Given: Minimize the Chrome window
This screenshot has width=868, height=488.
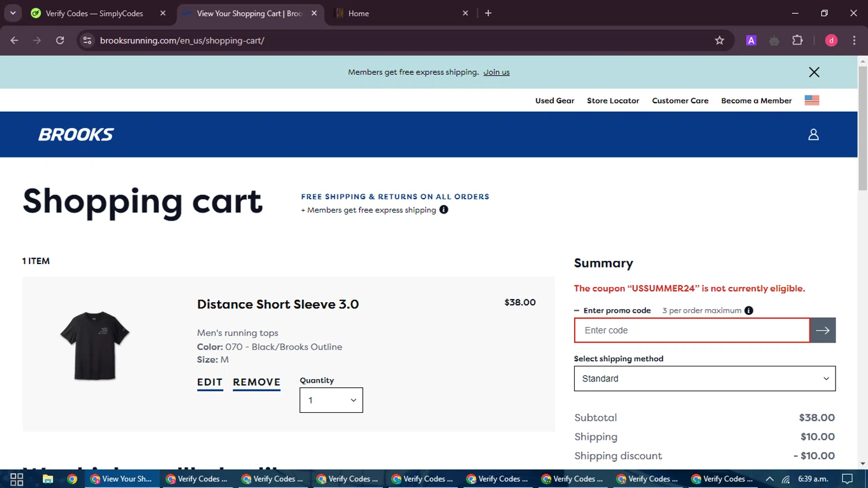Looking at the screenshot, I should [795, 13].
